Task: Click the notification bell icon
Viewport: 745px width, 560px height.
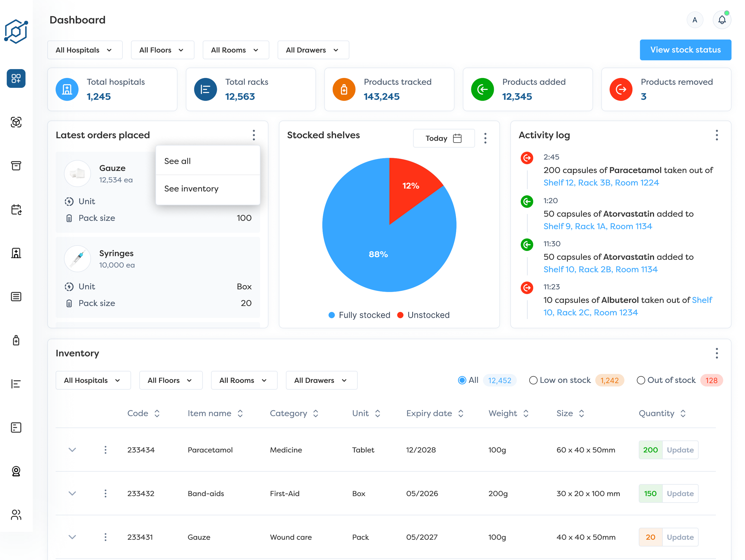Action: coord(721,20)
